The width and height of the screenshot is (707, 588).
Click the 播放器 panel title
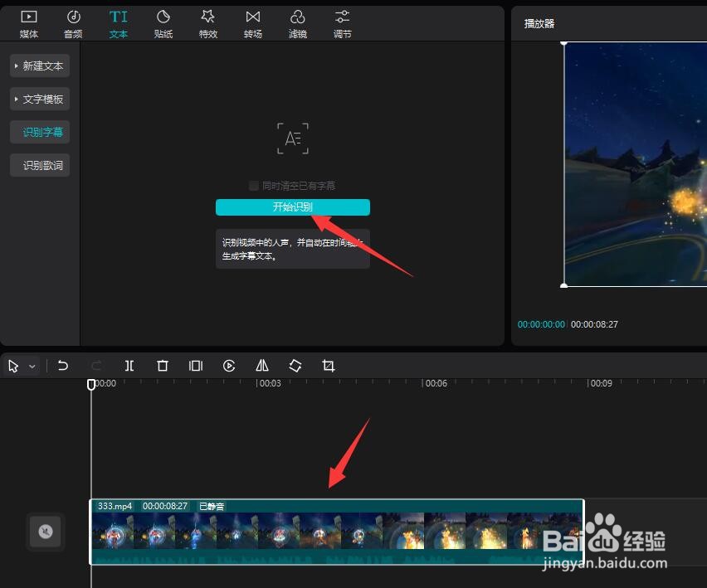539,24
